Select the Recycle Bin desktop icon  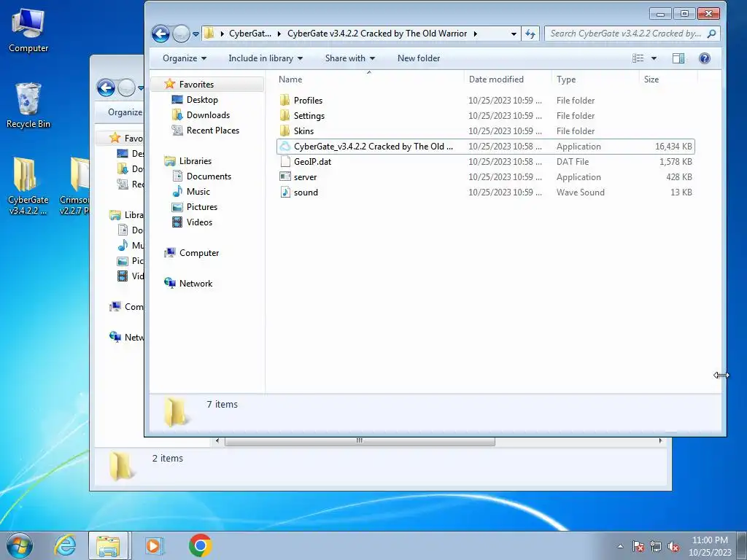(x=28, y=106)
